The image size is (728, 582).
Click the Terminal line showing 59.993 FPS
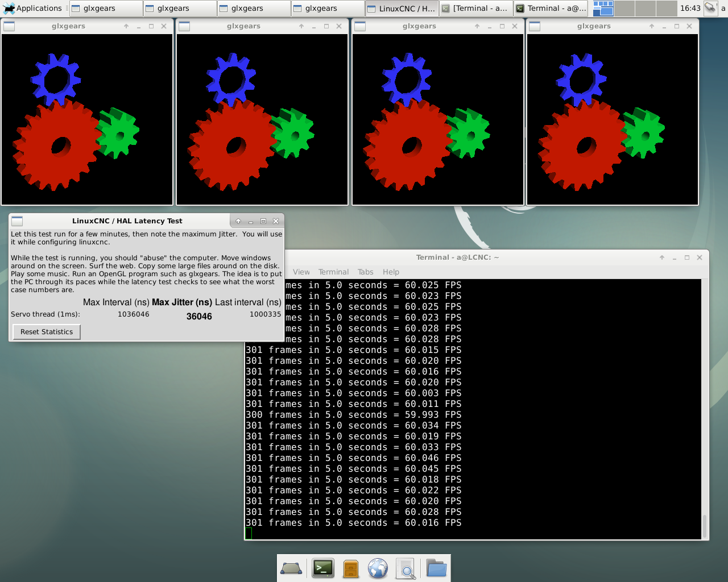(x=354, y=415)
